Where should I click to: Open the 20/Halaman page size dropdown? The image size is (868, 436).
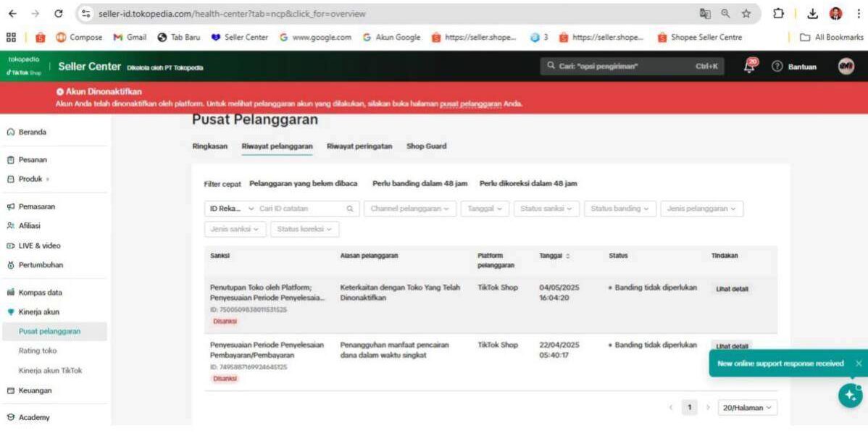747,408
